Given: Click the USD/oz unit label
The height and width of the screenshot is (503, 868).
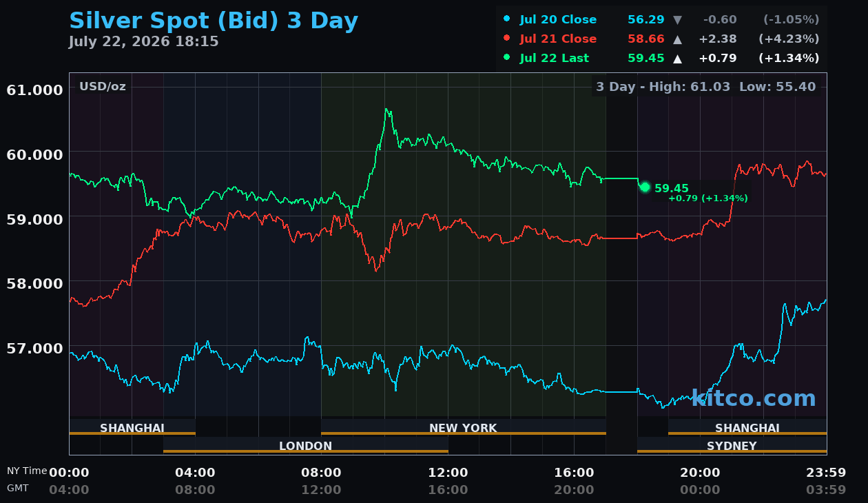Looking at the screenshot, I should 103,87.
